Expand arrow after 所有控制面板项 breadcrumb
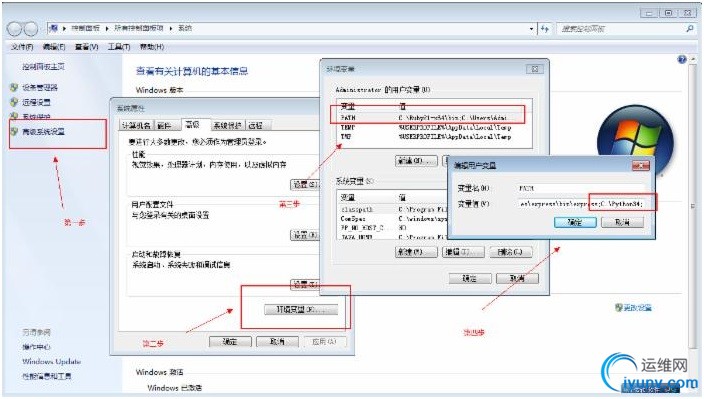The image size is (704, 399). [x=171, y=28]
